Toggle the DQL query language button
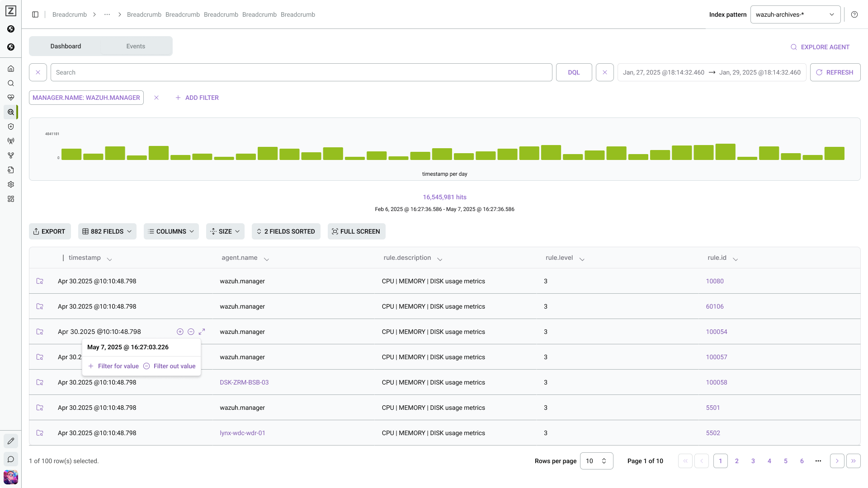The image size is (868, 488). pos(574,72)
